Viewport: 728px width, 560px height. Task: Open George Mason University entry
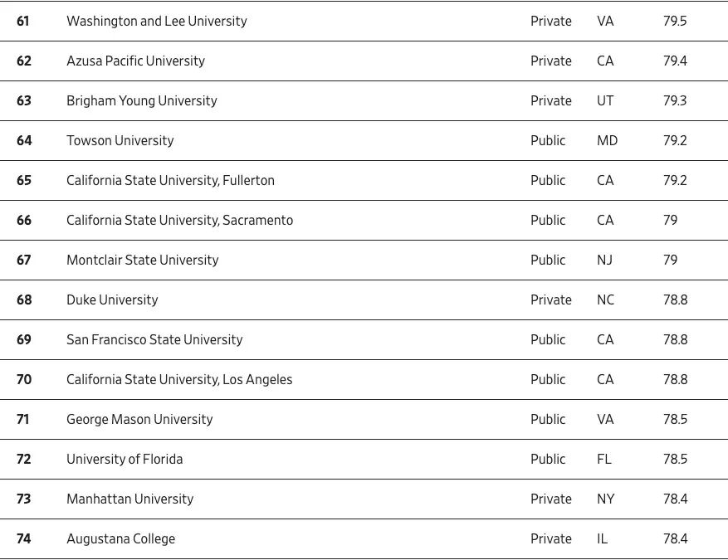point(139,420)
